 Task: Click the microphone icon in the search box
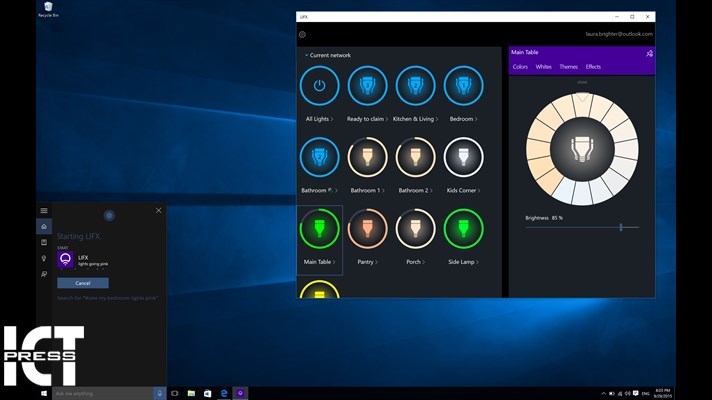pos(159,393)
